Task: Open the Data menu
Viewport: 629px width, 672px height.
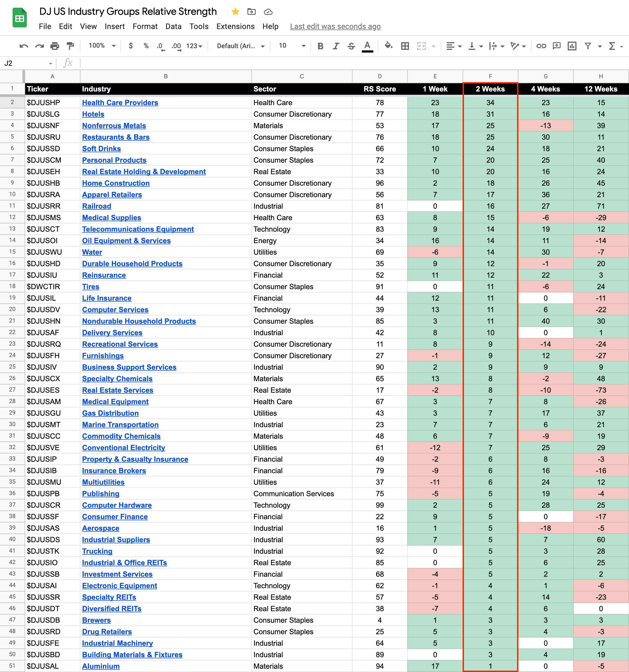Action: (173, 26)
